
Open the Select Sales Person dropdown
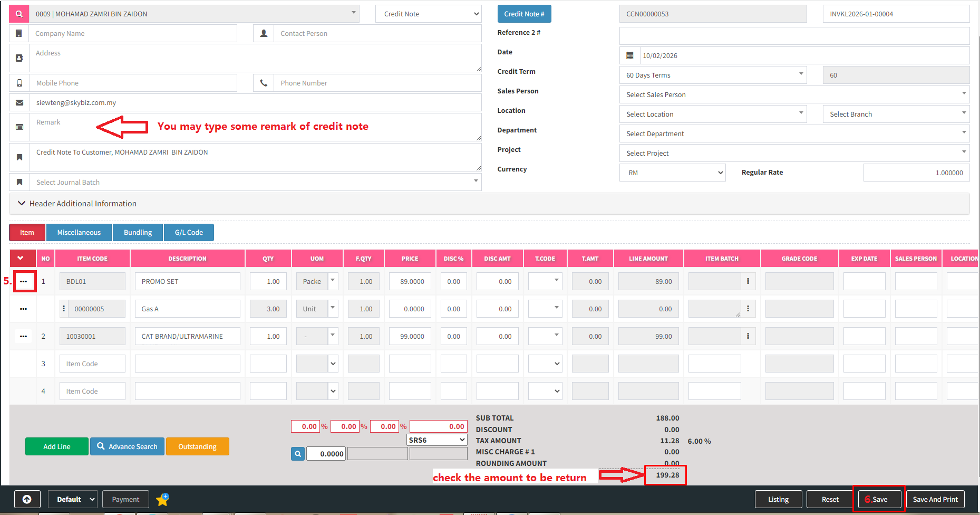pyautogui.click(x=794, y=94)
